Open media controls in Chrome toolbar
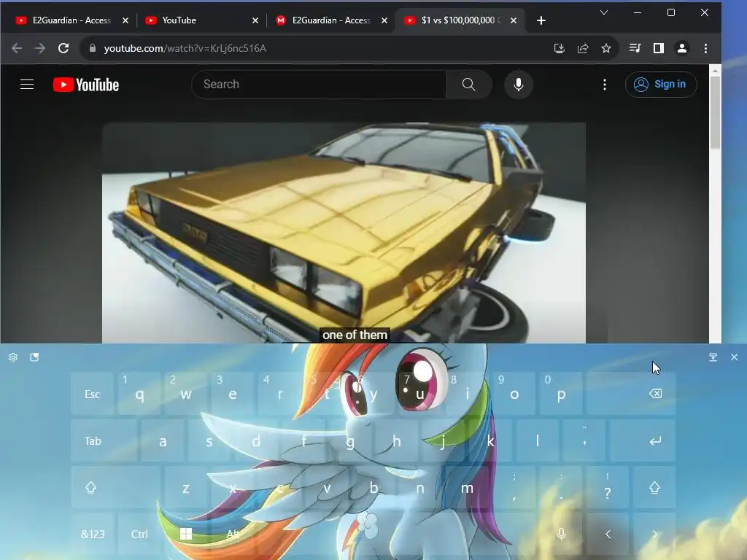The height and width of the screenshot is (560, 747). [635, 48]
